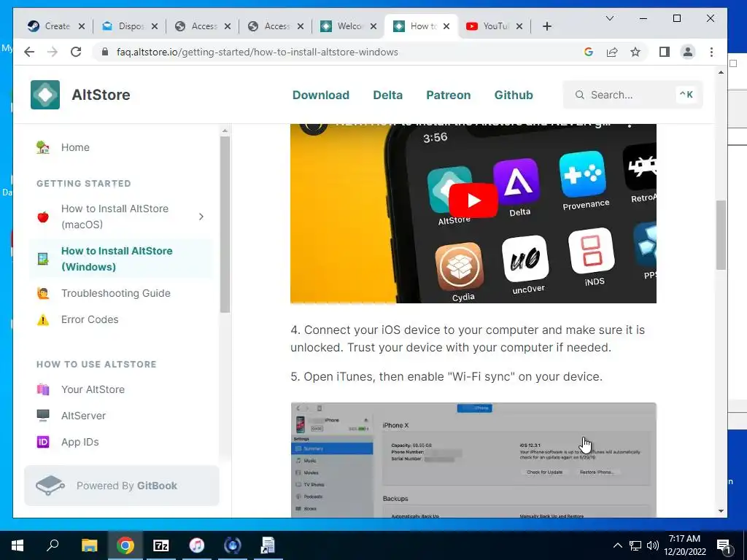Open the document app in taskbar
Image resolution: width=747 pixels, height=560 pixels.
click(x=268, y=545)
